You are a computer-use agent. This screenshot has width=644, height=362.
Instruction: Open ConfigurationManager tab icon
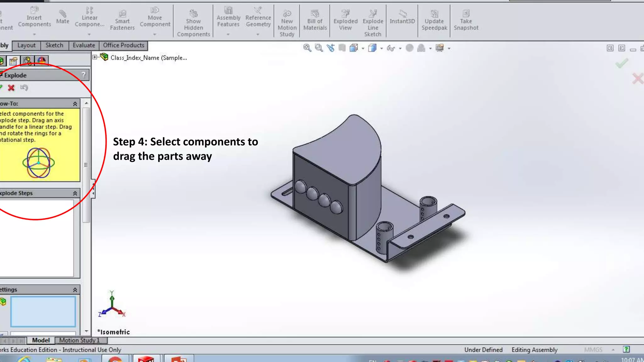click(28, 61)
